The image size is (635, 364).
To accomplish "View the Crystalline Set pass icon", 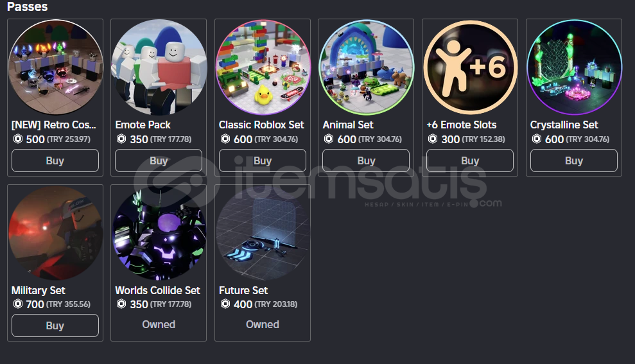I will click(x=574, y=67).
